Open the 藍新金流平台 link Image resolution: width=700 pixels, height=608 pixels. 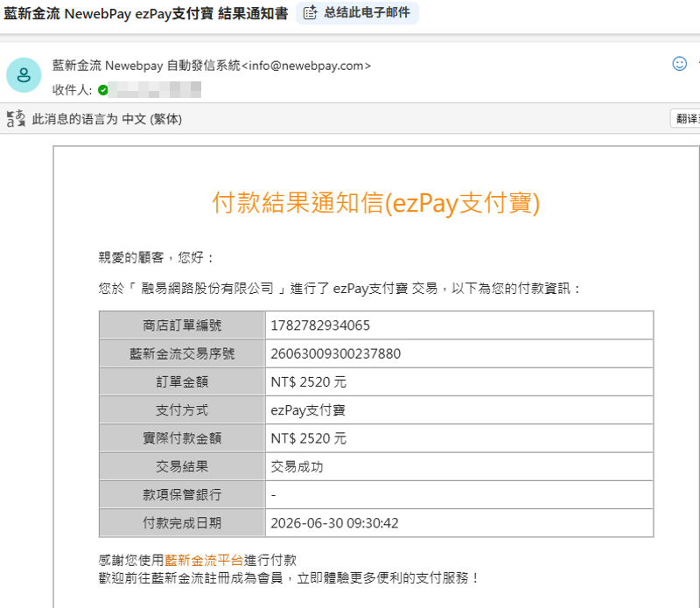point(204,560)
